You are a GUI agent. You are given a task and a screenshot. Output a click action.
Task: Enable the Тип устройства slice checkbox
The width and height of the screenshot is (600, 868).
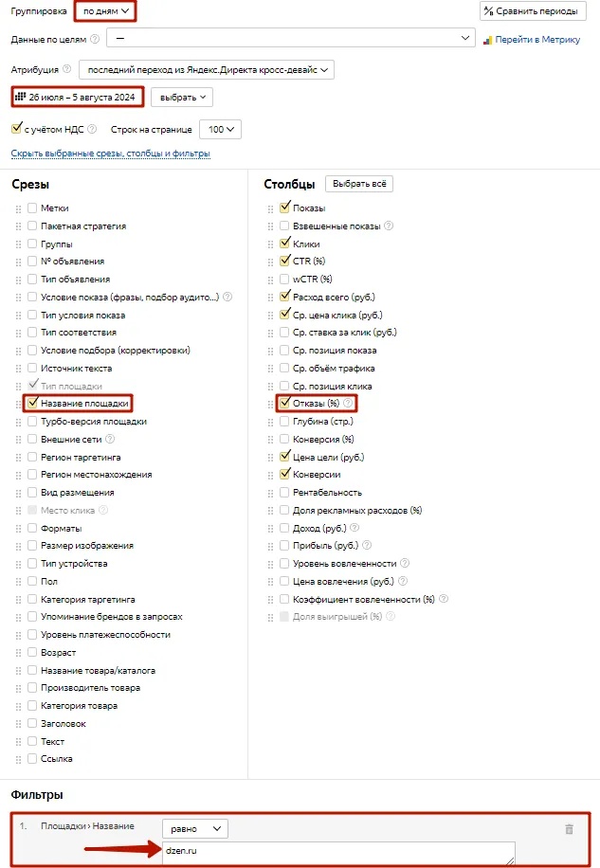point(33,564)
